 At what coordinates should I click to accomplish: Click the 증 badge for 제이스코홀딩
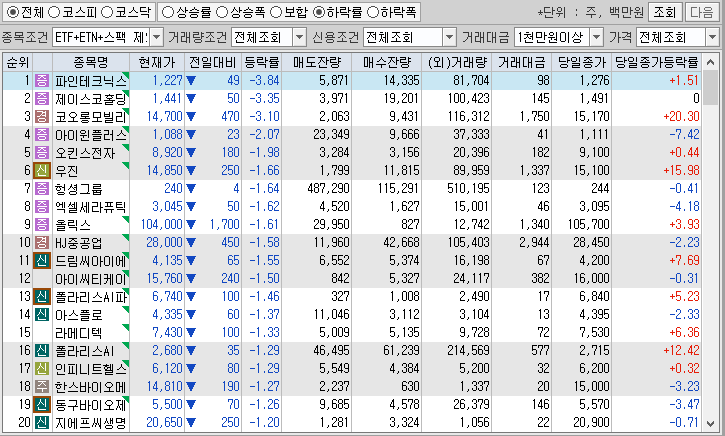point(42,98)
